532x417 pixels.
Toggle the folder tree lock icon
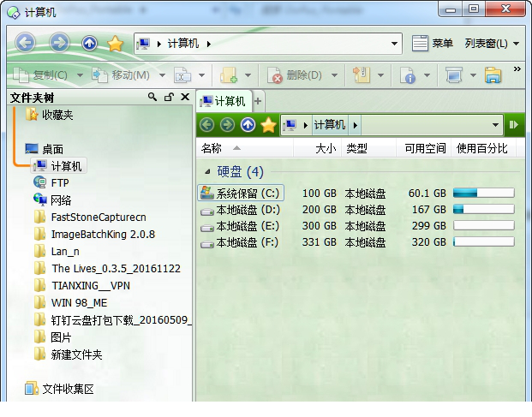[x=169, y=97]
